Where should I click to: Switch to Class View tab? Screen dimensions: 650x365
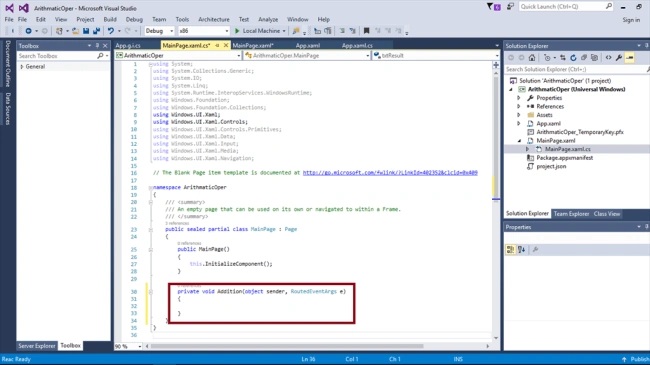tap(607, 214)
